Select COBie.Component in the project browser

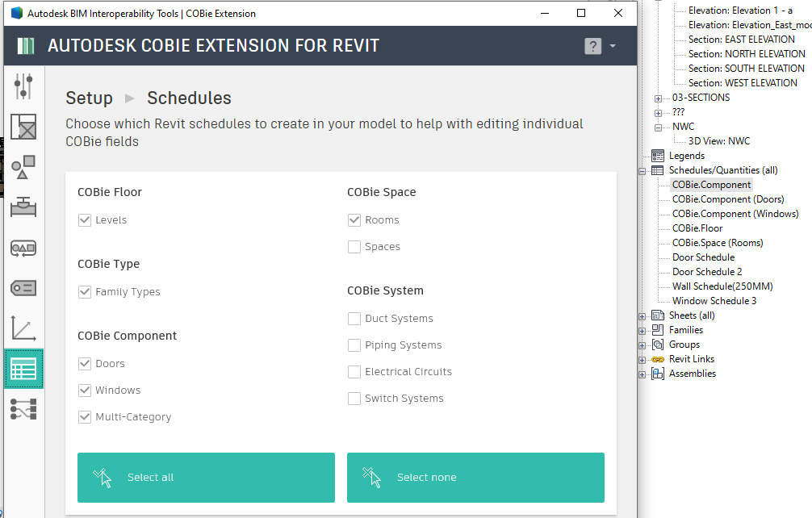(x=710, y=184)
